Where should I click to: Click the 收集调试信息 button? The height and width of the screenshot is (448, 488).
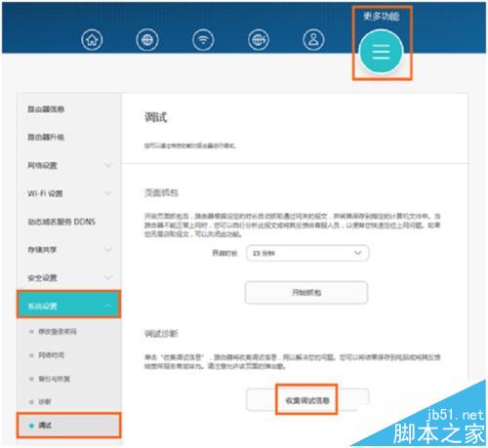pos(307,400)
